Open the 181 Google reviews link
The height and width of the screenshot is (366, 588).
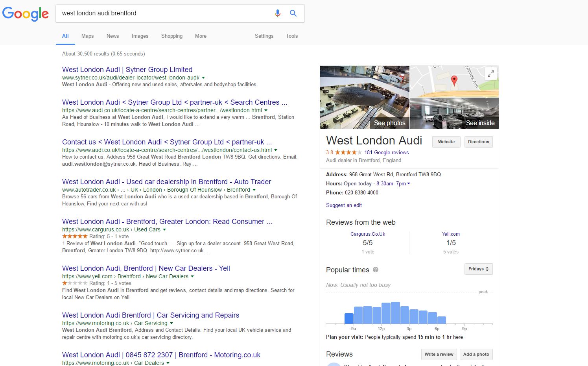(x=387, y=152)
